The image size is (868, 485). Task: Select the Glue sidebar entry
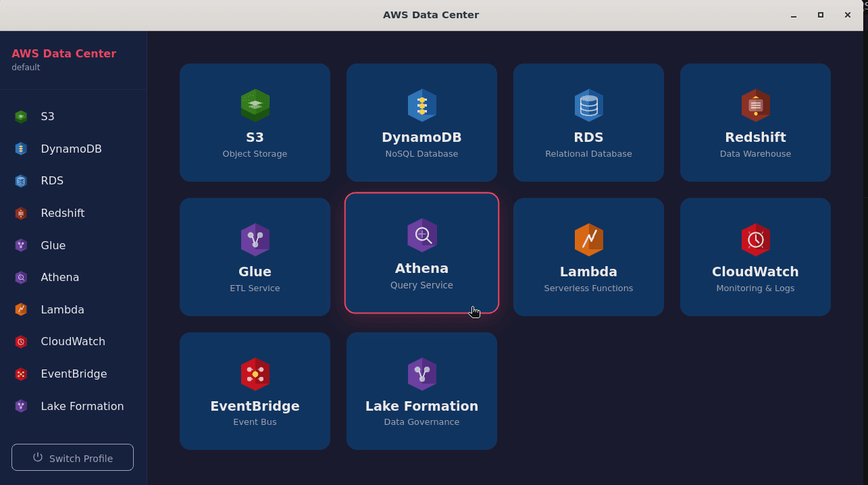(x=73, y=245)
